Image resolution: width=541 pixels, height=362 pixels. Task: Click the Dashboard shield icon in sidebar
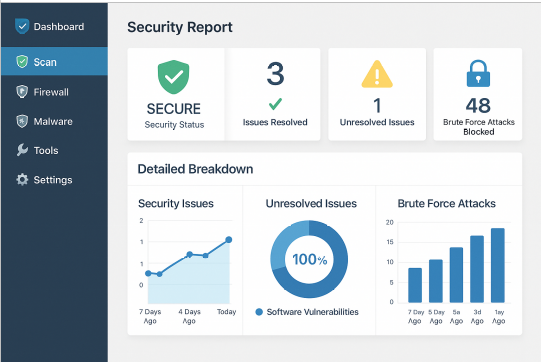click(x=22, y=26)
